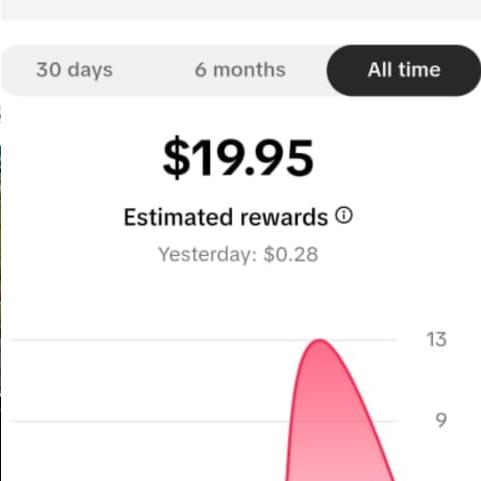Click the word rewards in the label
This screenshot has height=481, width=481.
[284, 217]
